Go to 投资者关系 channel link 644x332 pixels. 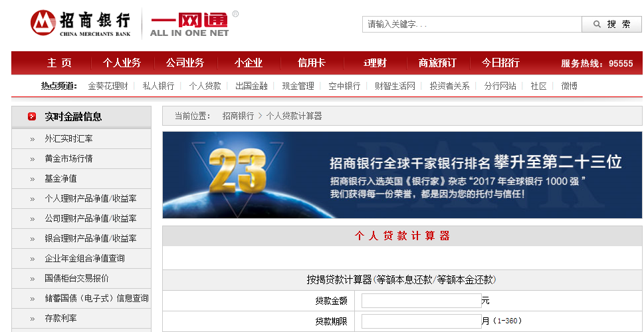[450, 86]
